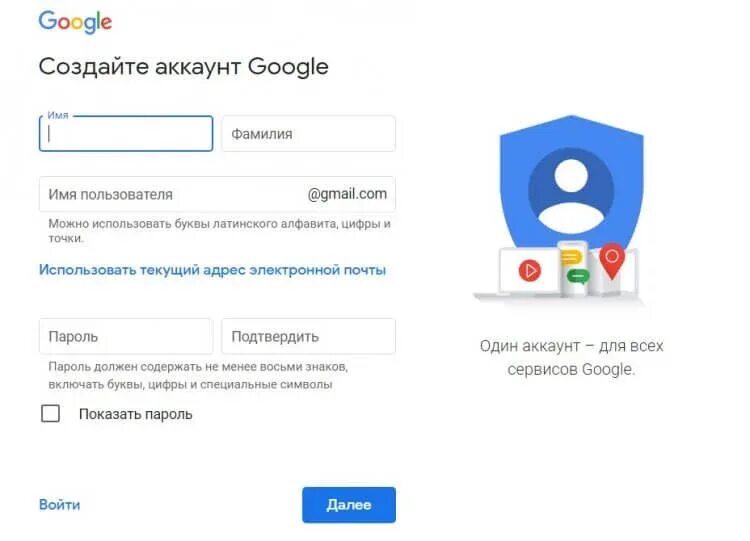Click the green chat bubble icon

point(578,276)
